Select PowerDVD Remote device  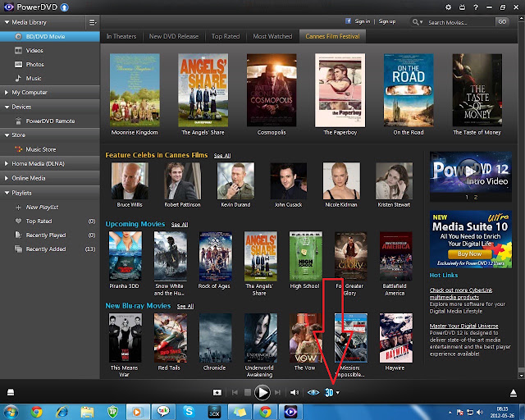tap(50, 121)
